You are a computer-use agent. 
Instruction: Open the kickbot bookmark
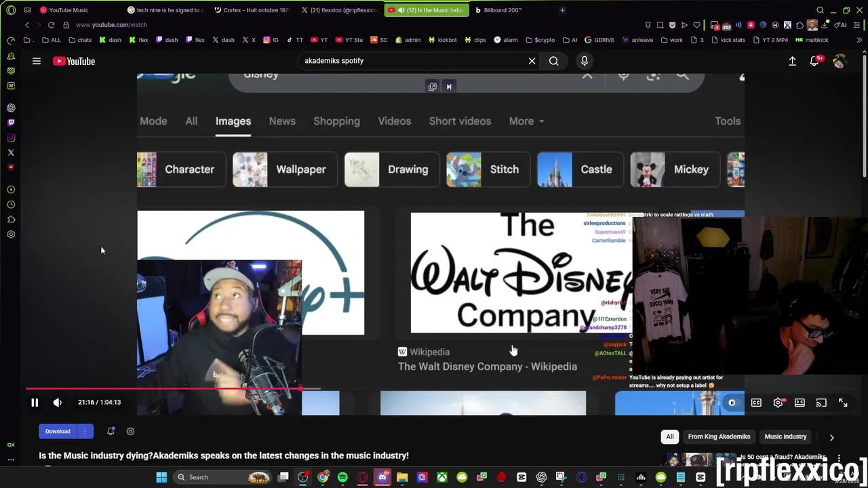coord(442,40)
